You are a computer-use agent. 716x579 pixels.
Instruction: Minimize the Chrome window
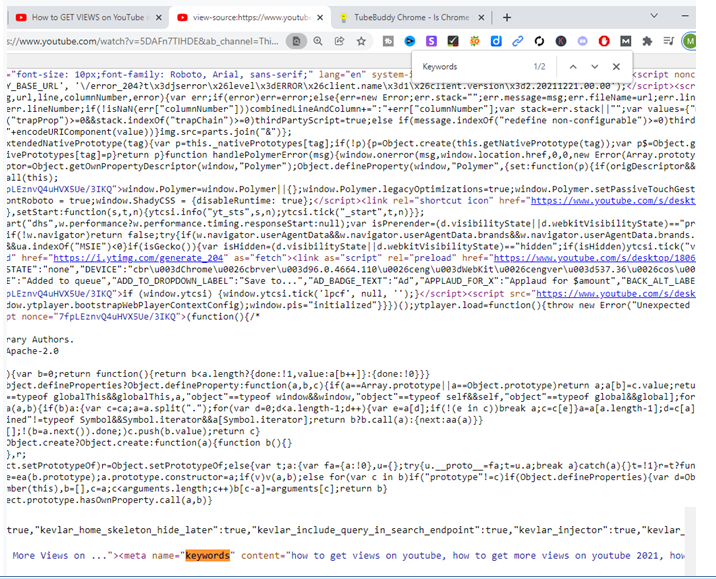[x=685, y=16]
